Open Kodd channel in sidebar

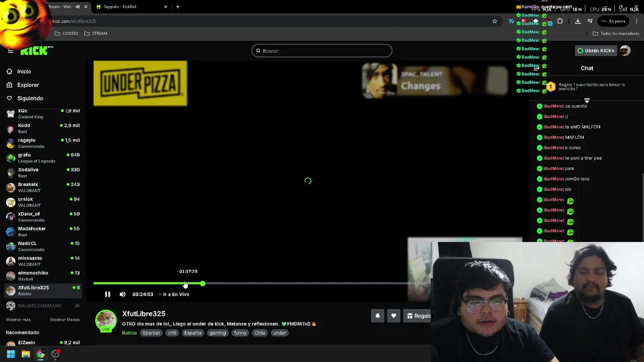[x=43, y=128]
